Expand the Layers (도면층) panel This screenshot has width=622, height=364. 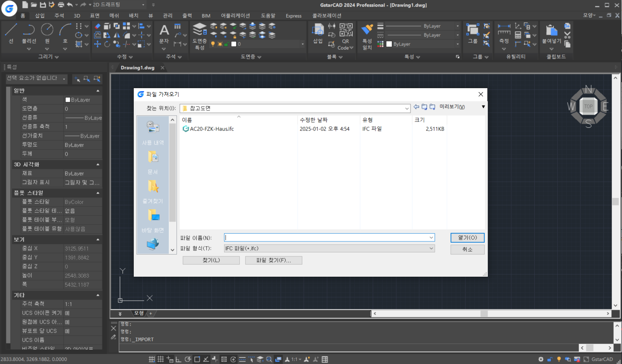(251, 57)
